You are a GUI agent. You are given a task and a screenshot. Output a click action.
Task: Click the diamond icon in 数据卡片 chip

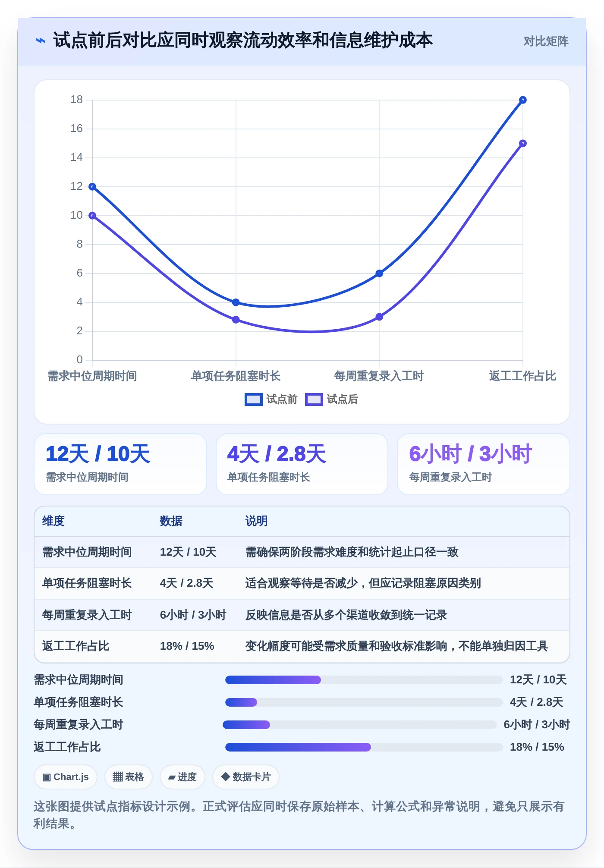[x=225, y=777]
